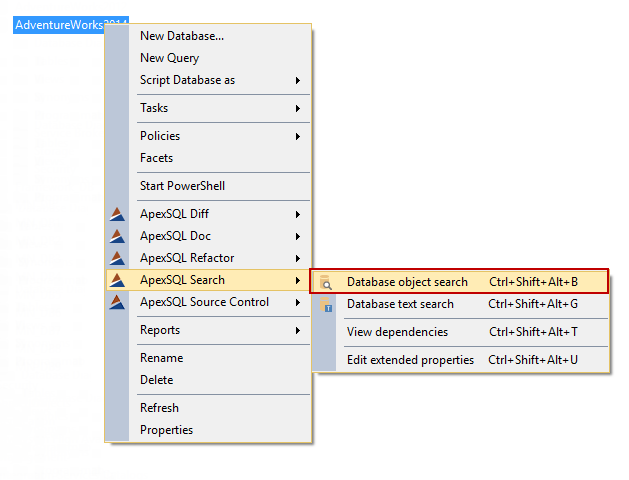Expand the ApexSQL Source Control submenu arrow
629x480 pixels.
tap(298, 302)
